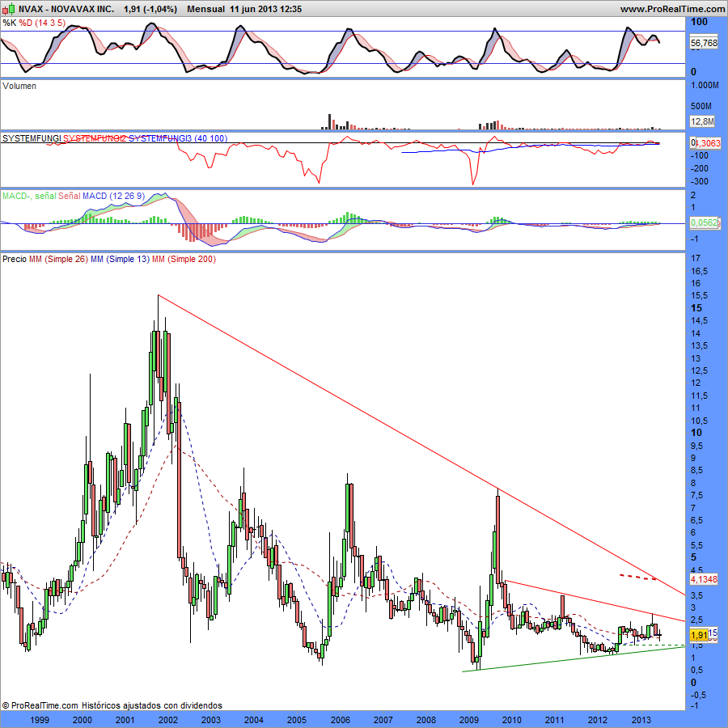Click the MM (Simple 200) legend label
Viewport: 728px width, 728px height.
coord(184,259)
